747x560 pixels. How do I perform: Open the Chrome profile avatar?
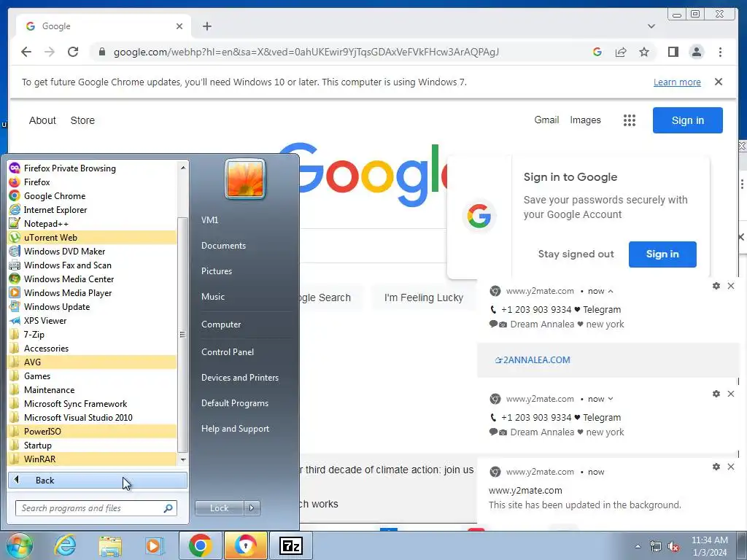point(697,52)
